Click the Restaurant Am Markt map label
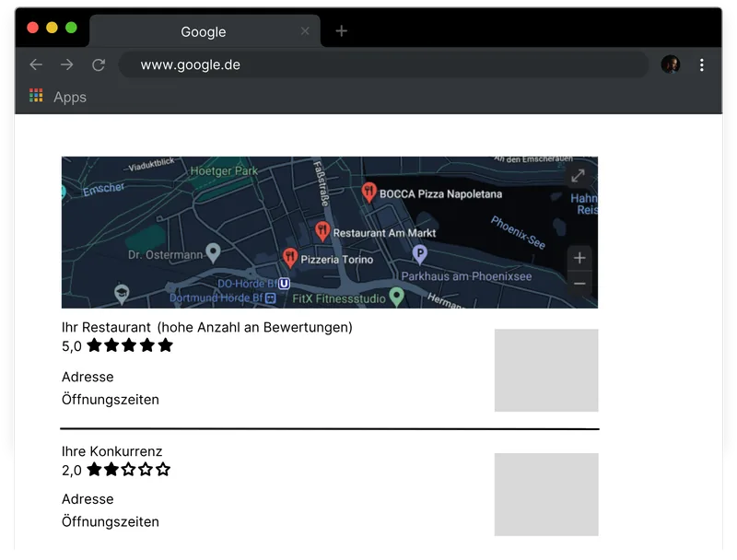Screen dimensions: 737x560 pyautogui.click(x=384, y=233)
